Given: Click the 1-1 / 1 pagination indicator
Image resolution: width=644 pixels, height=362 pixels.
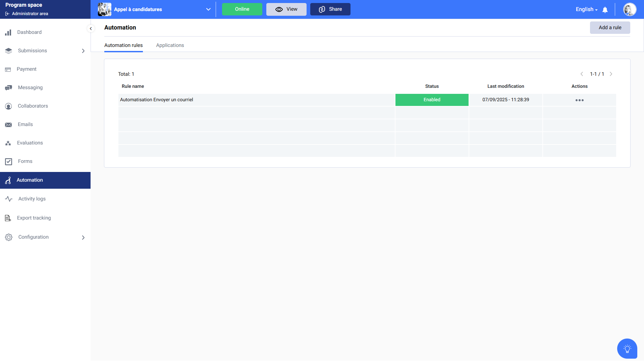Looking at the screenshot, I should [x=597, y=74].
